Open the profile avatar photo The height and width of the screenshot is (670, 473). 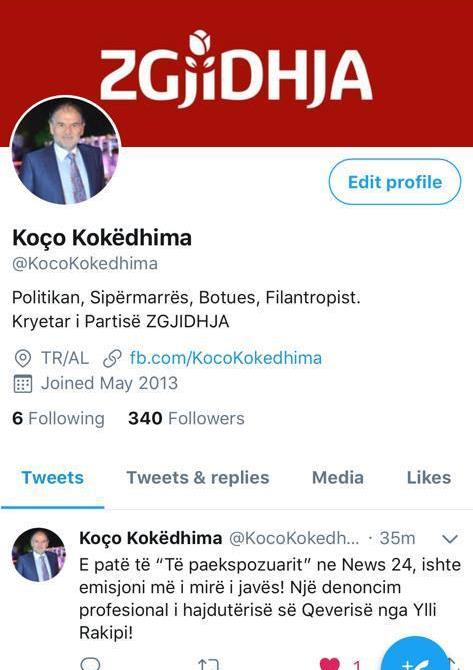65,150
